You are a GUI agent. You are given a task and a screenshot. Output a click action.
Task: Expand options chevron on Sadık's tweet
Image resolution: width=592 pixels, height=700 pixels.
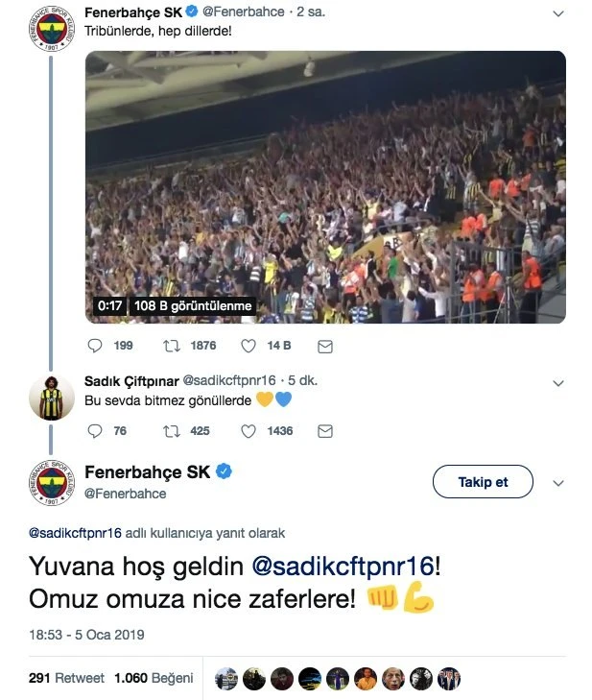pyautogui.click(x=558, y=383)
